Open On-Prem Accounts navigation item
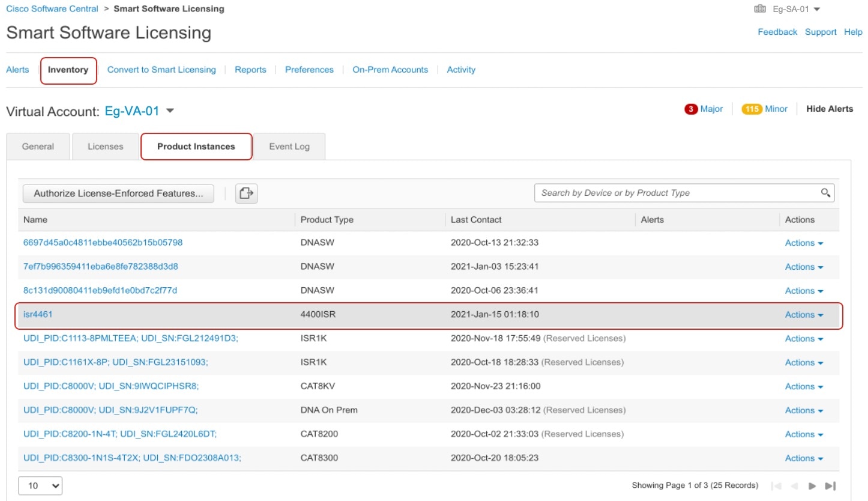 coord(390,70)
